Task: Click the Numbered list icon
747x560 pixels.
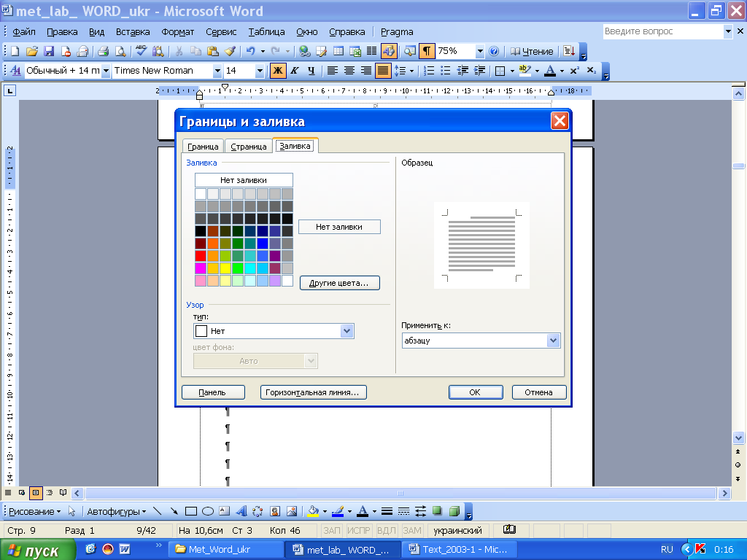Action: [429, 71]
